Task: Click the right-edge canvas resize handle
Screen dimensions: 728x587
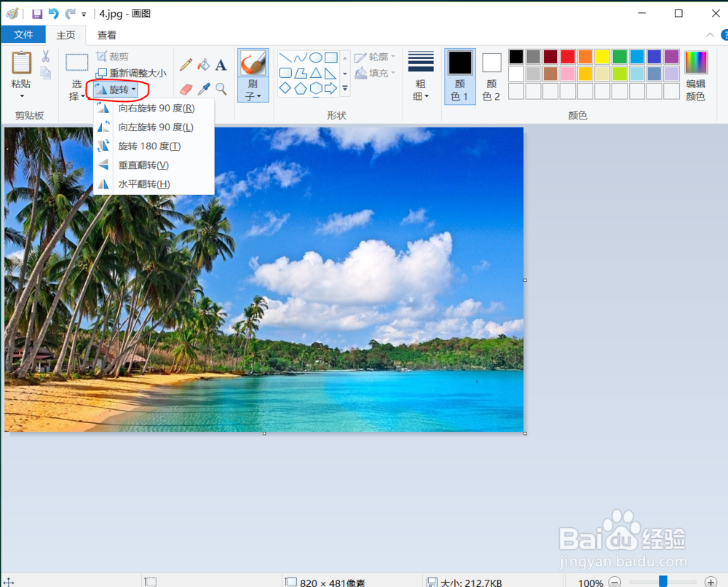Action: pyautogui.click(x=525, y=280)
